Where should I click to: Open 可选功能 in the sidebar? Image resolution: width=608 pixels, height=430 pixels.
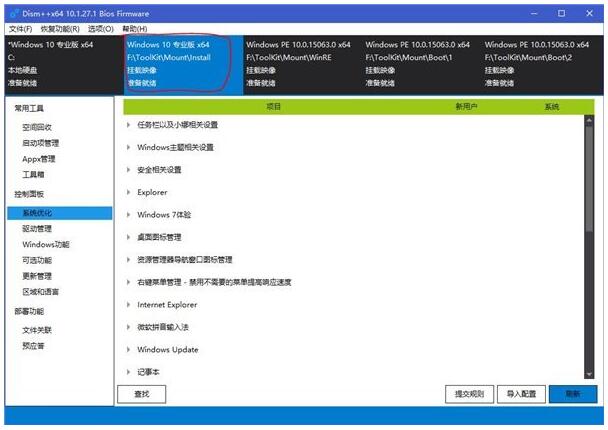coord(37,261)
